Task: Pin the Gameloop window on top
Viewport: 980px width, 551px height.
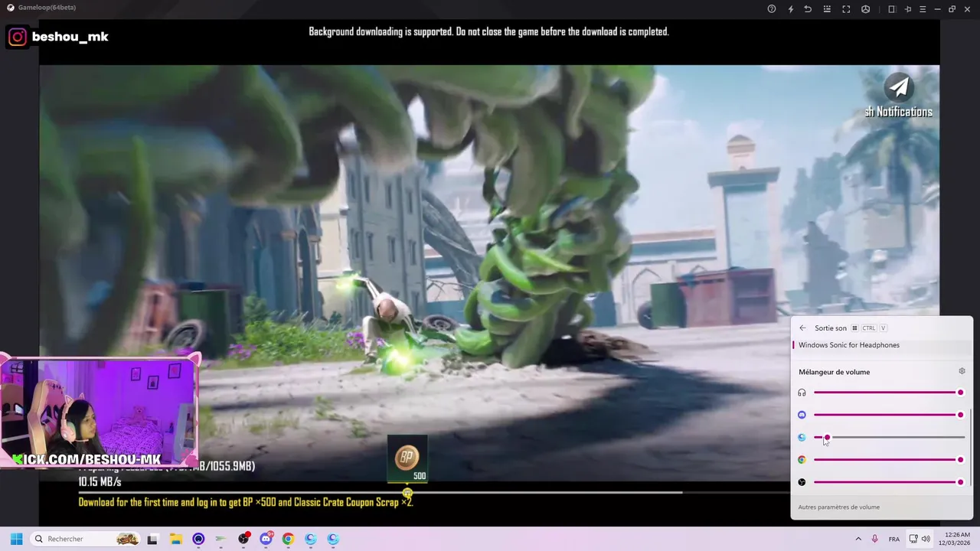Action: click(908, 9)
